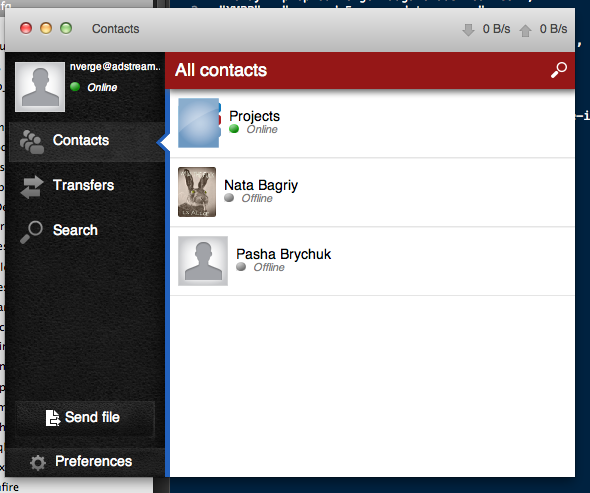590x493 pixels.
Task: Click the Contacts window title
Action: [x=116, y=29]
